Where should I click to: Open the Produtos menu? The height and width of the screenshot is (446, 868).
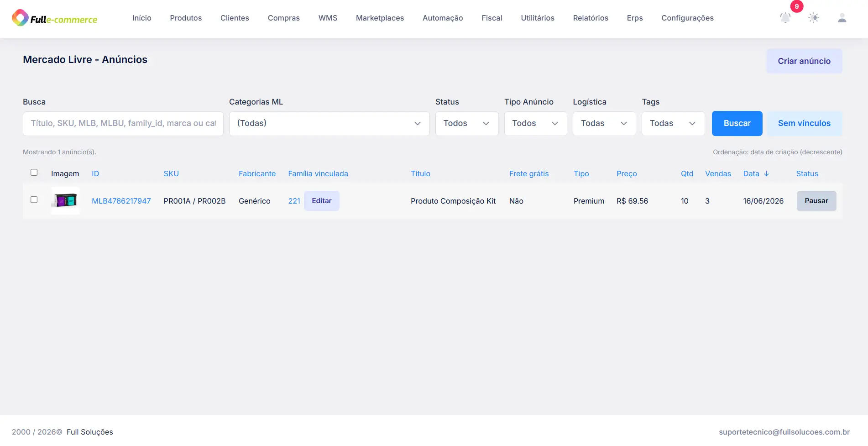click(186, 18)
